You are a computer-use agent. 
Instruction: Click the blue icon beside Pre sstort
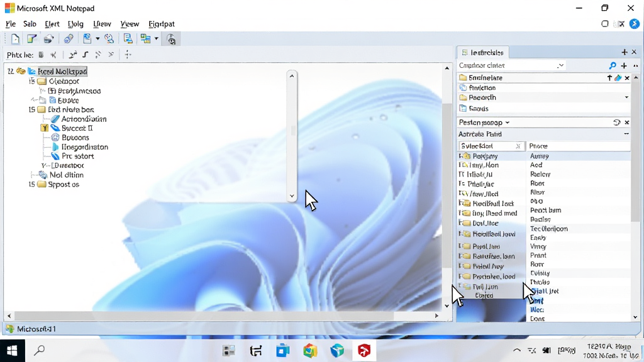[x=55, y=156]
